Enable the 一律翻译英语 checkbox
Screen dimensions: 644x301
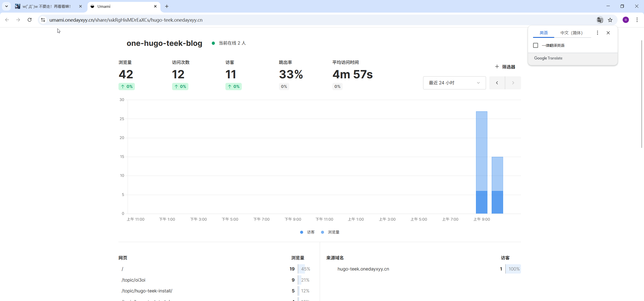[536, 45]
